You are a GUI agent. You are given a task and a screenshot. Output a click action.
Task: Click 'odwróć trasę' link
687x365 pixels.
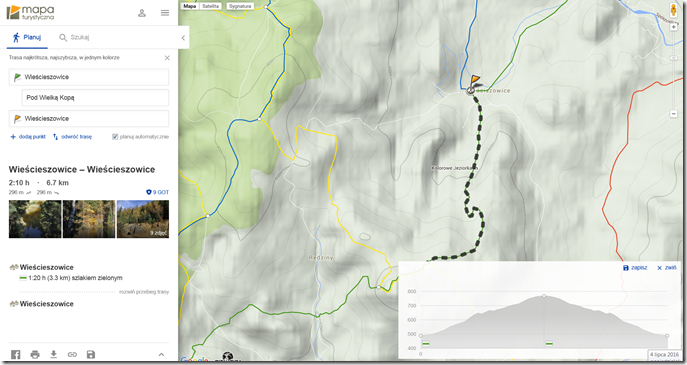pos(72,137)
